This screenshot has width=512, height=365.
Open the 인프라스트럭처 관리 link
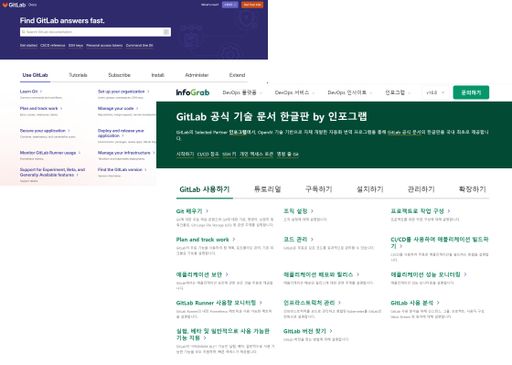(x=312, y=303)
